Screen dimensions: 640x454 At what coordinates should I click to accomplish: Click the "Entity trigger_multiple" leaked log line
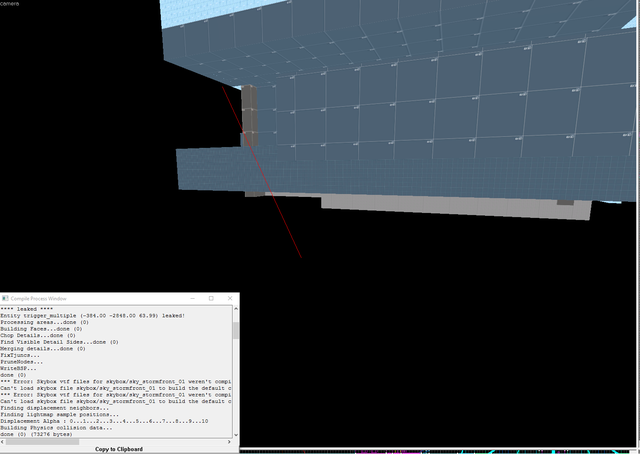coord(93,316)
